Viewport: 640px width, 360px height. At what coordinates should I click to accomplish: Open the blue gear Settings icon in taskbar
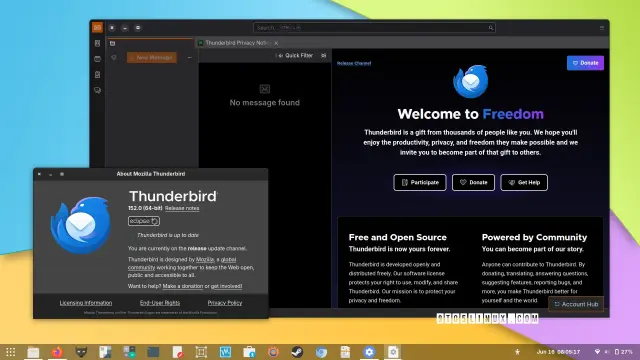click(369, 352)
